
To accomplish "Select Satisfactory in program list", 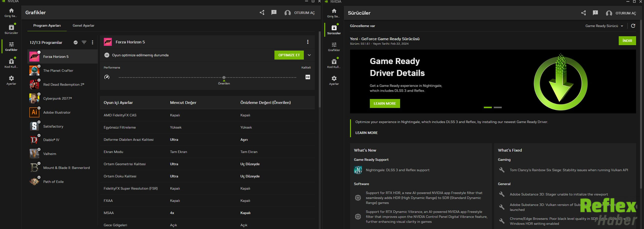I will [63, 126].
